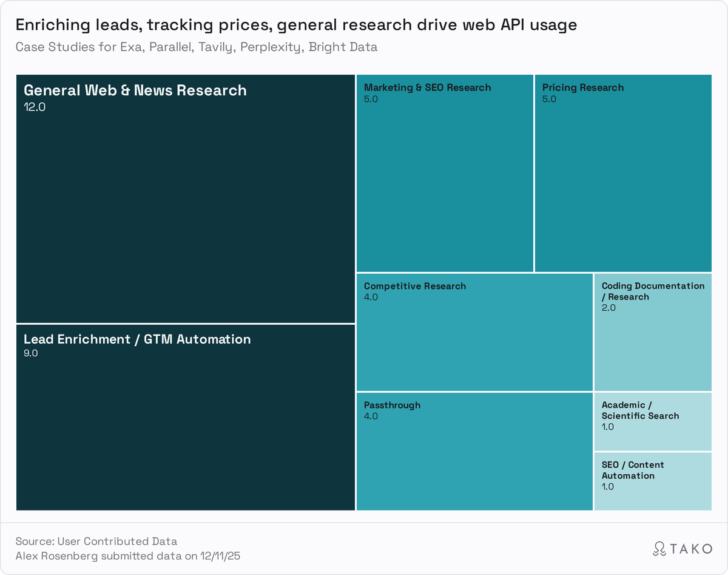Click the 9.0 value label
Image resolution: width=728 pixels, height=575 pixels.
[x=31, y=353]
